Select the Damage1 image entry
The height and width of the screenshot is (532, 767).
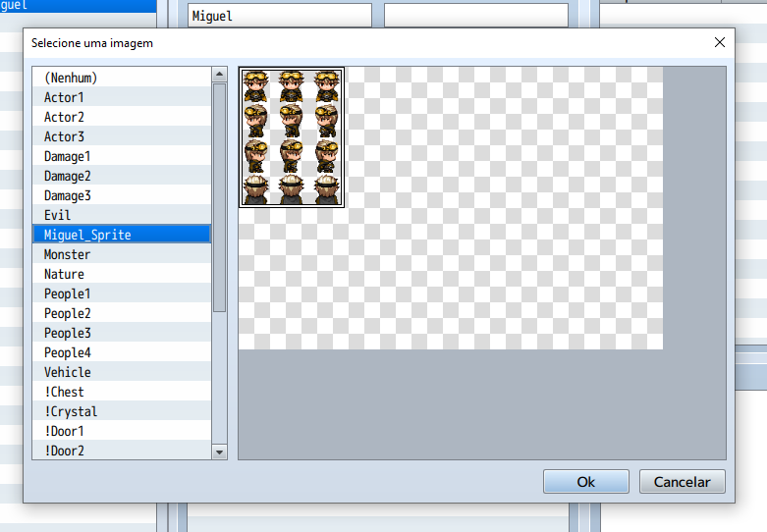coord(121,156)
